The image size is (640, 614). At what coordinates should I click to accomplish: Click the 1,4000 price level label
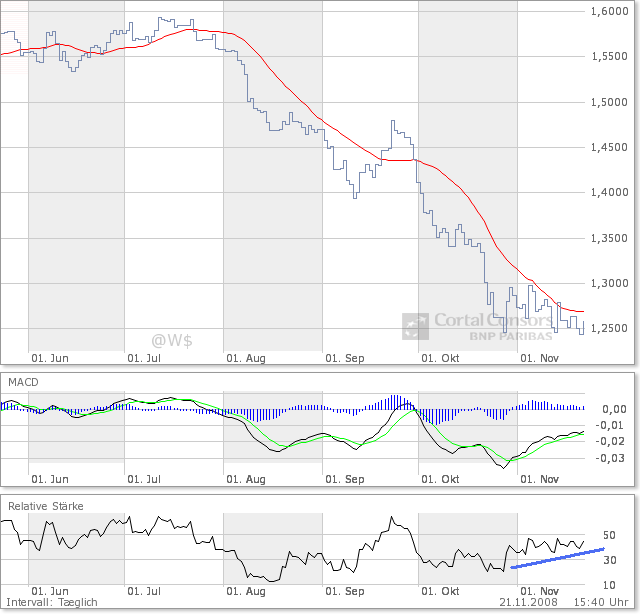tap(609, 192)
